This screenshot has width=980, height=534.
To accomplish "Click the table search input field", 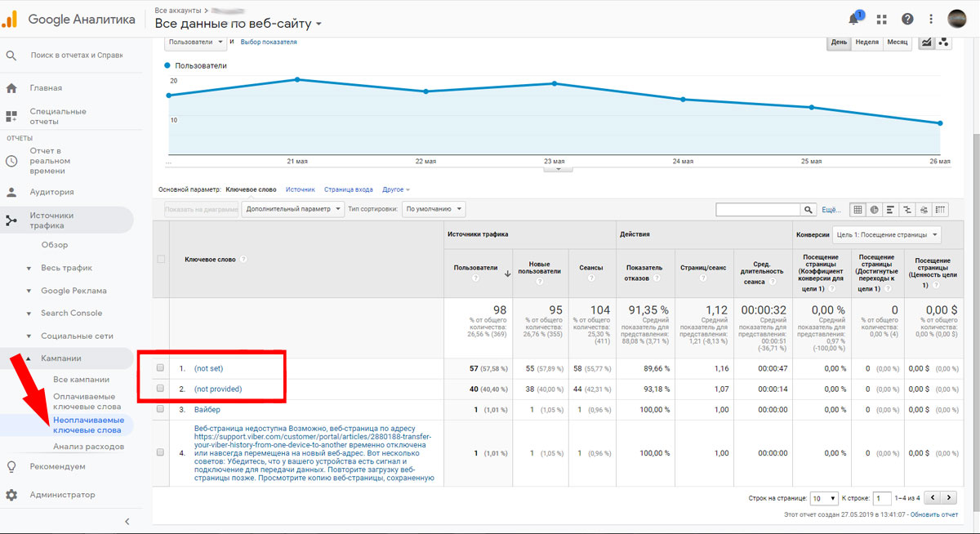I will [x=757, y=210].
